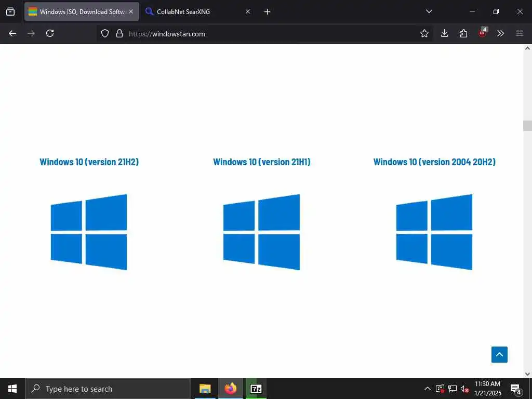Minimize the Firefox window
This screenshot has height=399, width=532.
coord(472,11)
